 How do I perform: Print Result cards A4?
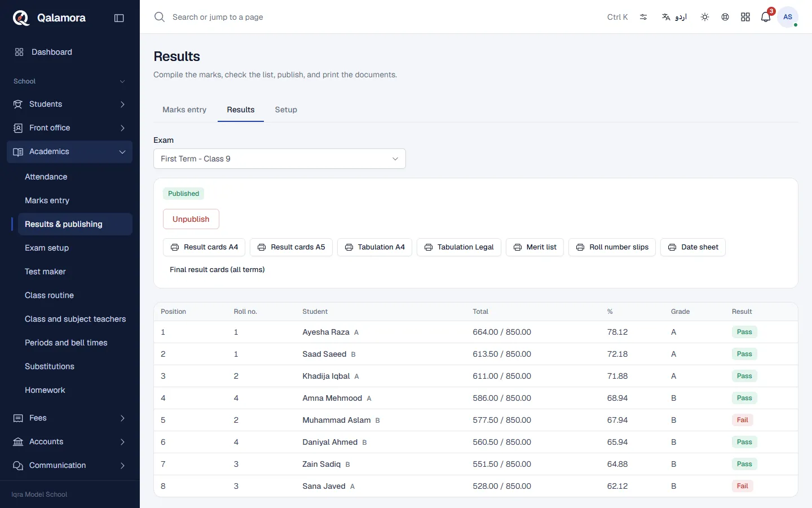[204, 247]
